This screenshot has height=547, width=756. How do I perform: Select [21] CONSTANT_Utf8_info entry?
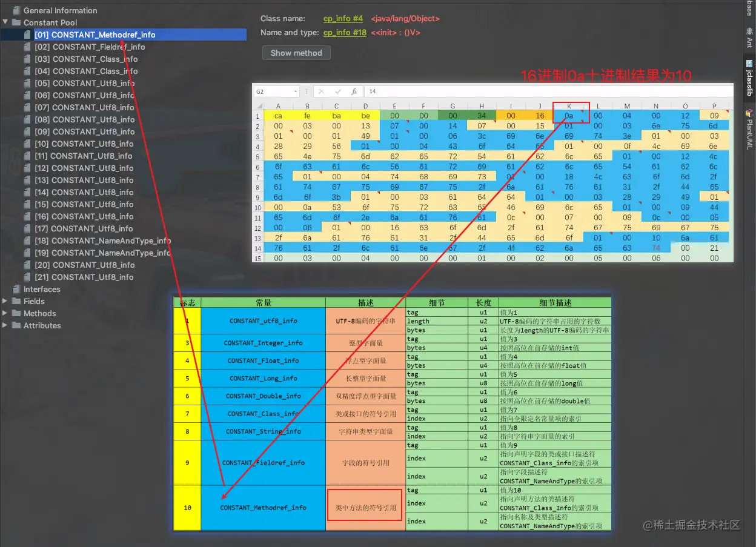(84, 277)
